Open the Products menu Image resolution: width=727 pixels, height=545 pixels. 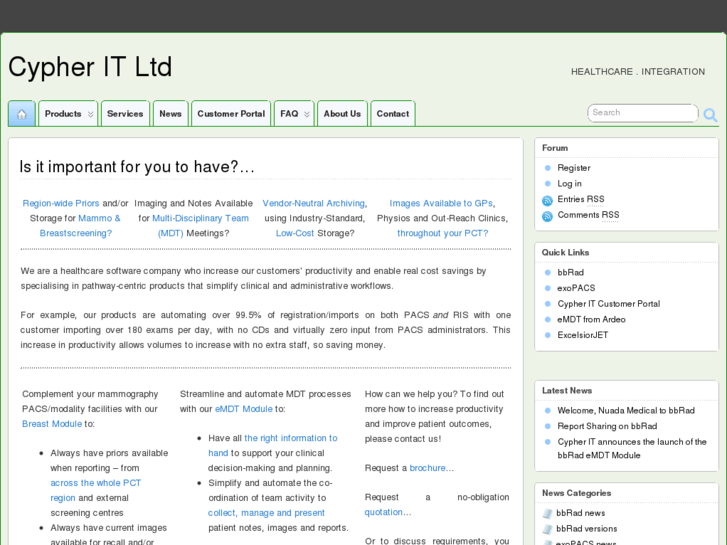[x=68, y=114]
